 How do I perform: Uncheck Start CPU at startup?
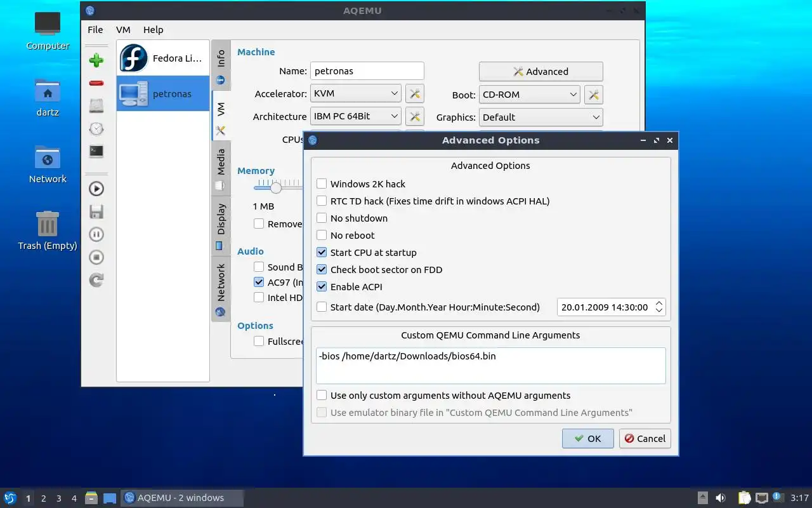pos(322,252)
